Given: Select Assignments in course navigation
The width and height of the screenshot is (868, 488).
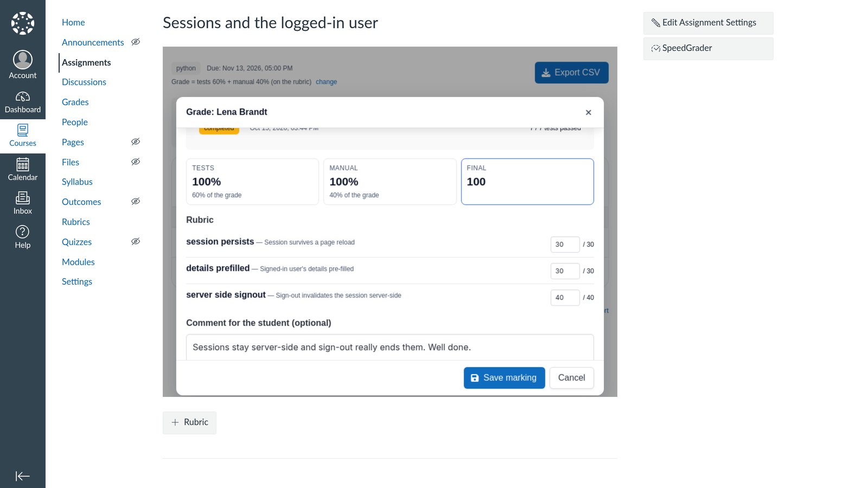Looking at the screenshot, I should (x=86, y=62).
